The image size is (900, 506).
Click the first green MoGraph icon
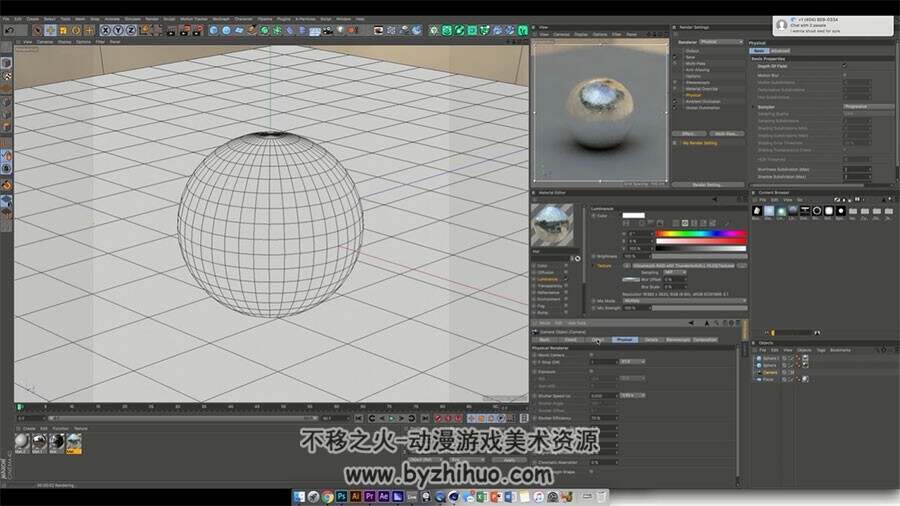447,30
